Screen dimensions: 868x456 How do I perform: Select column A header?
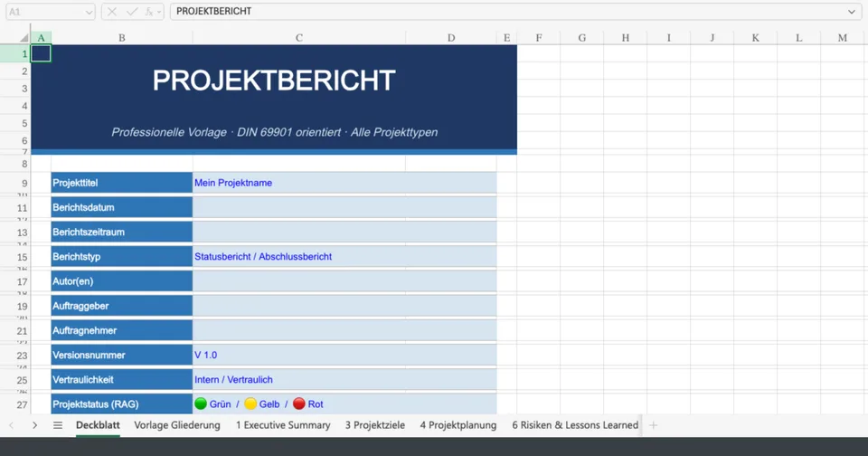tap(41, 38)
